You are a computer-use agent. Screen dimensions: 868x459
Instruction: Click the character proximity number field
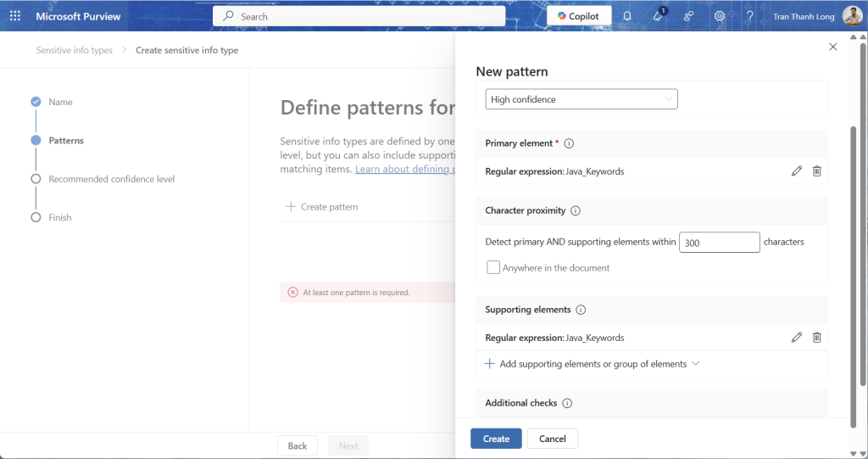coord(719,243)
